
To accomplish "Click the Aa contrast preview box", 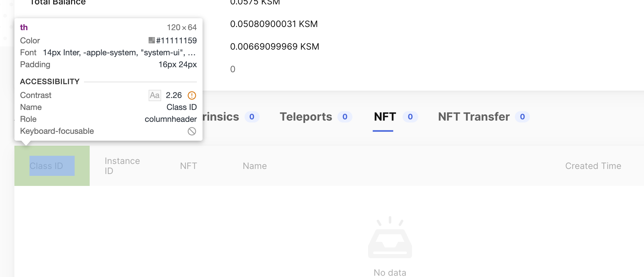I will (x=155, y=95).
